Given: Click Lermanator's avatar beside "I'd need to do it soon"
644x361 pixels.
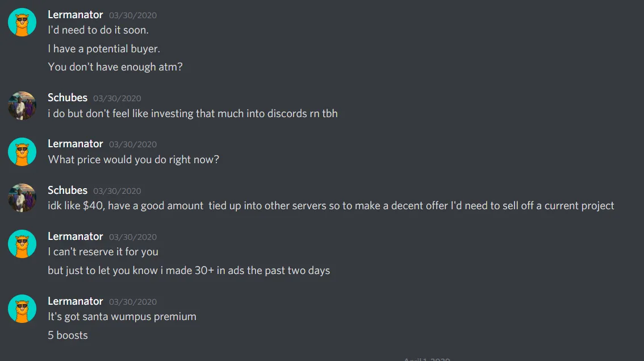Looking at the screenshot, I should 22,23.
